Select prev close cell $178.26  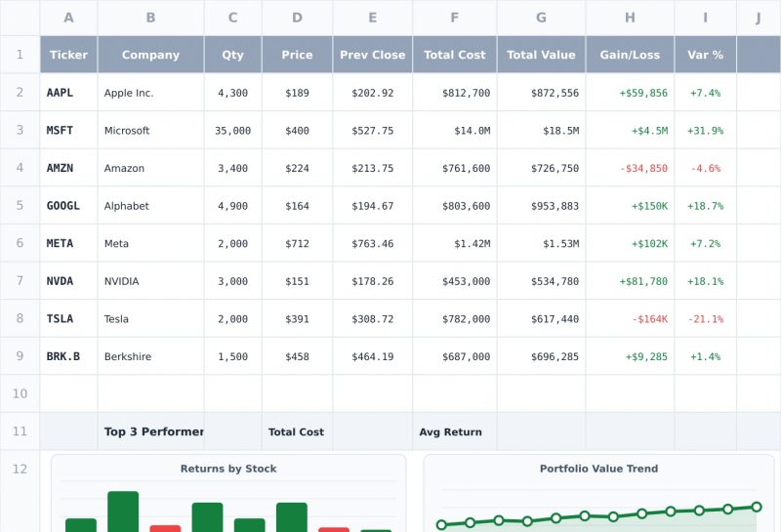373,281
